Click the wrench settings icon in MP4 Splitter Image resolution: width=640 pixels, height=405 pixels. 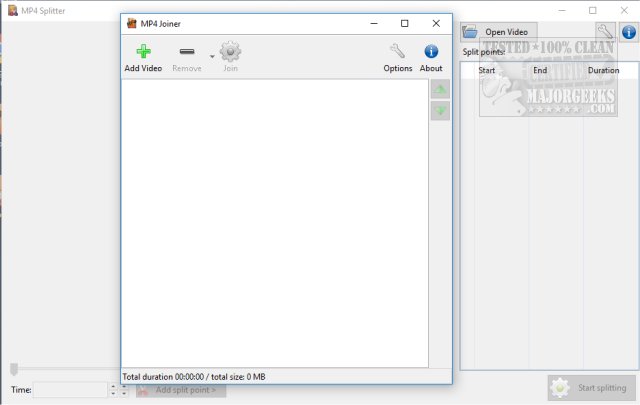coord(605,31)
